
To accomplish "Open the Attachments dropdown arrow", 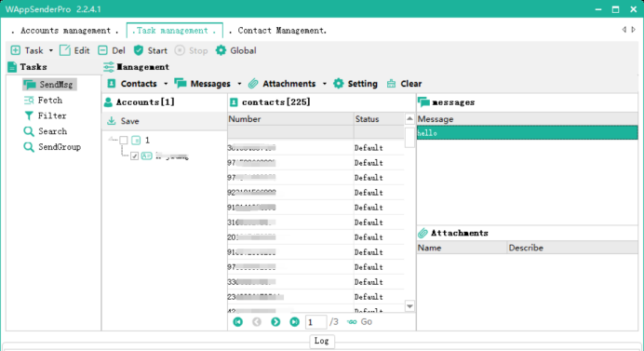I will click(325, 84).
